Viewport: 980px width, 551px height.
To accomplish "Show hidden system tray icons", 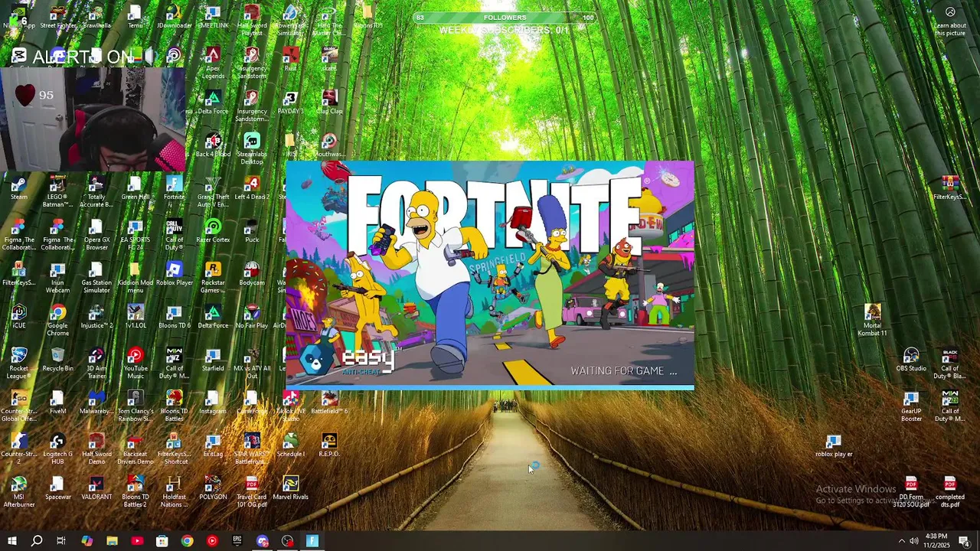I will click(x=901, y=541).
